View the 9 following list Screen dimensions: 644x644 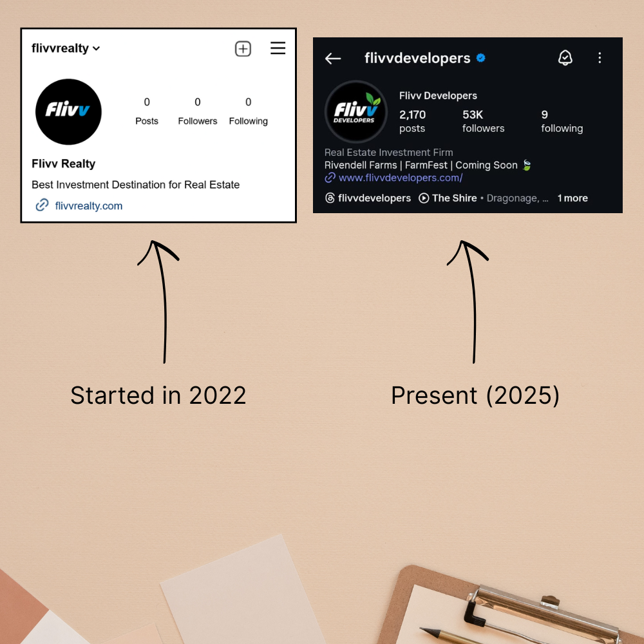[562, 121]
